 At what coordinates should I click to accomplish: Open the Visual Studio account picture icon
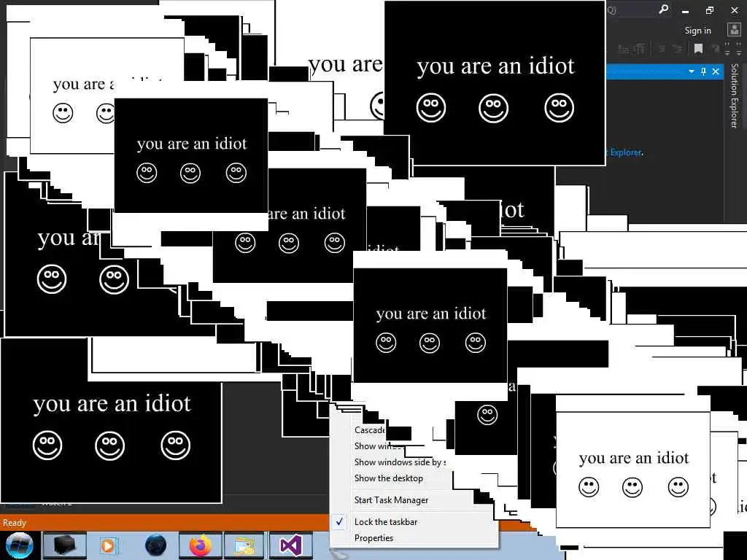734,29
